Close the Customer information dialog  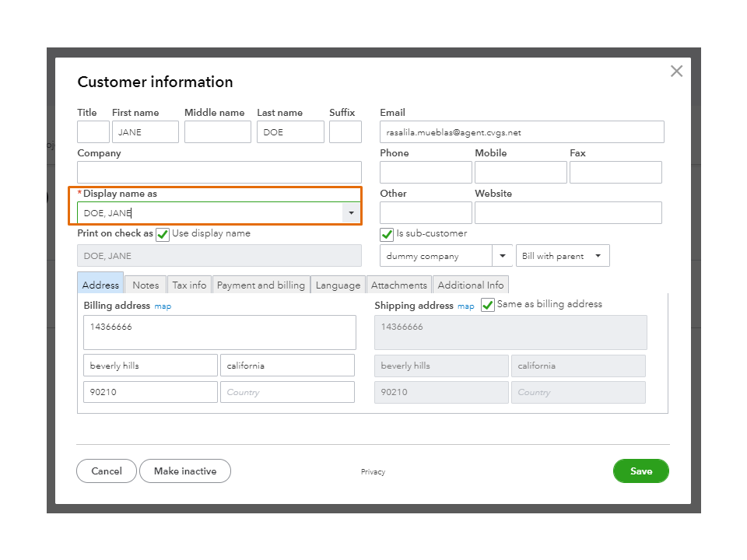pyautogui.click(x=676, y=72)
